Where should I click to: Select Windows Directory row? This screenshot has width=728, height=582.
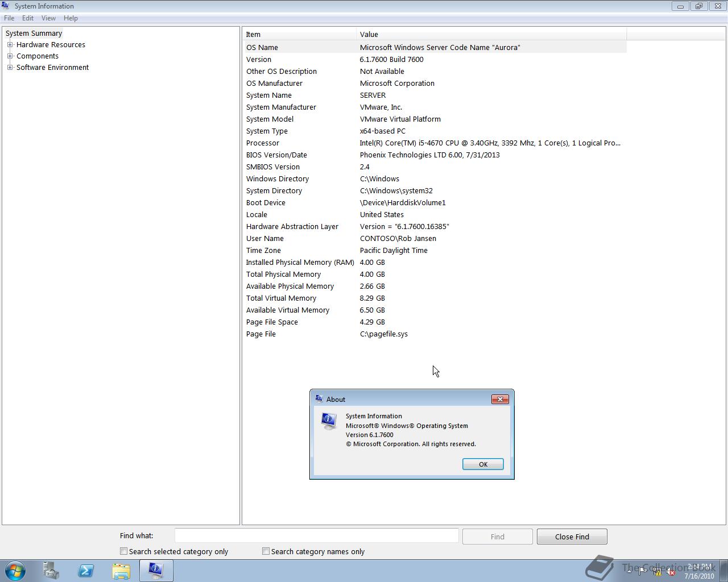(x=435, y=178)
